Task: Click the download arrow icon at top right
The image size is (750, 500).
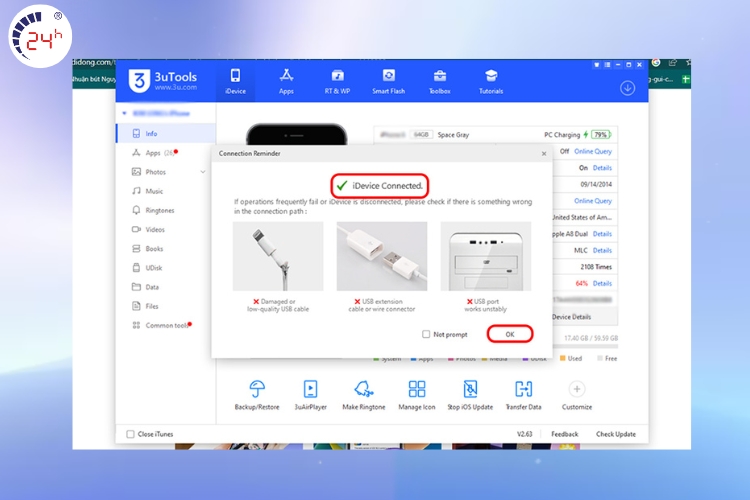Action: [x=627, y=88]
